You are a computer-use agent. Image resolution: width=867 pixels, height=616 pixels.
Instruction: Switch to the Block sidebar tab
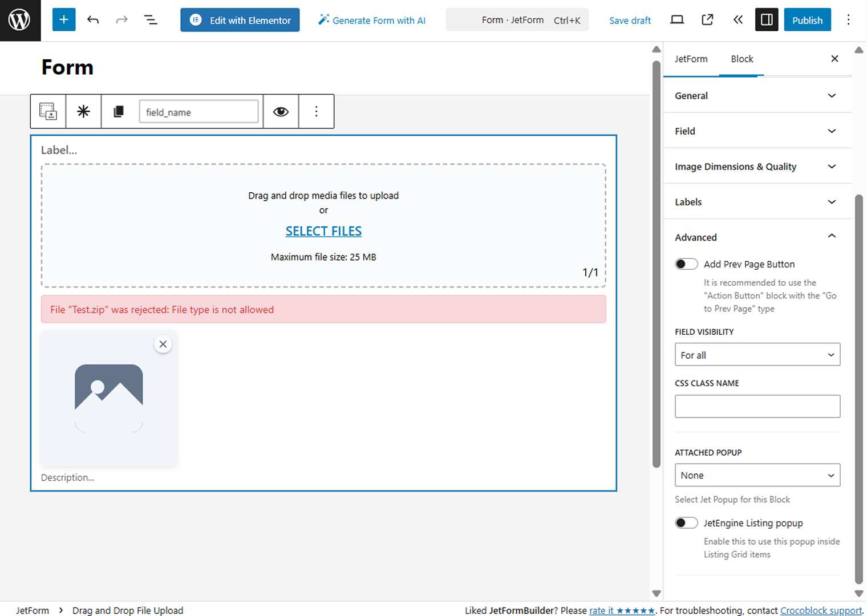[x=742, y=59]
